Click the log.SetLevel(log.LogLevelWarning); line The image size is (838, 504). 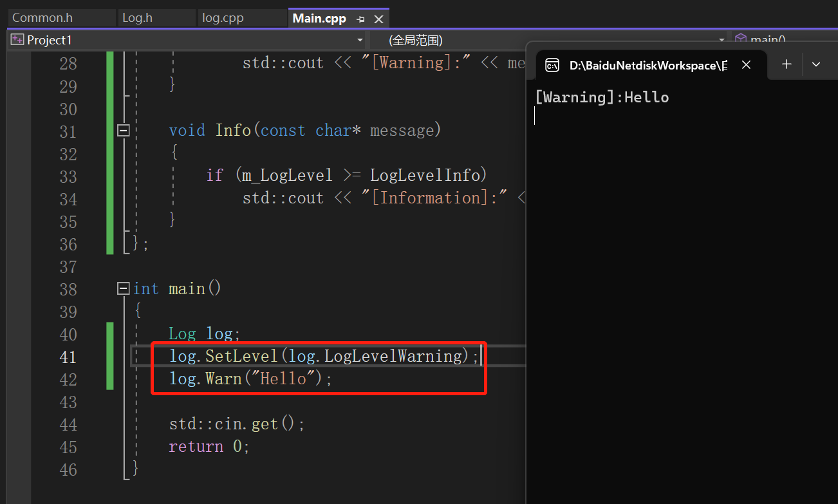(x=324, y=356)
